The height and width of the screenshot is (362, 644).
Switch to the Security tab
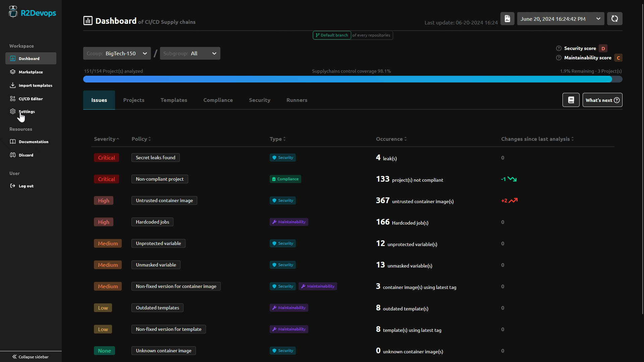point(260,100)
